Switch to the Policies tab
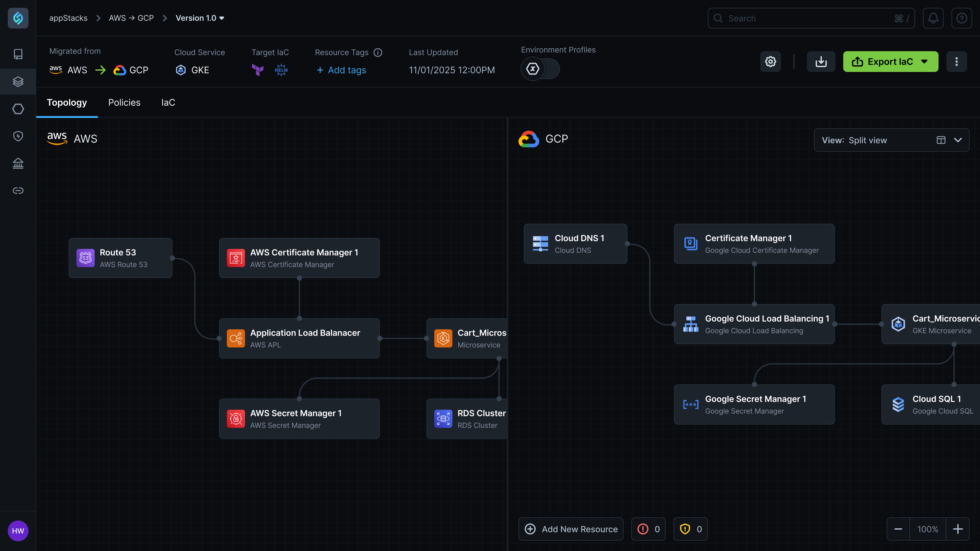Screen dimensions: 980x551 click(x=124, y=102)
